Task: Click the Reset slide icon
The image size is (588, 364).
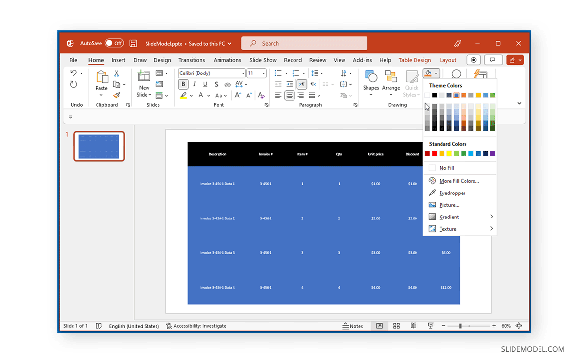Action: [159, 84]
